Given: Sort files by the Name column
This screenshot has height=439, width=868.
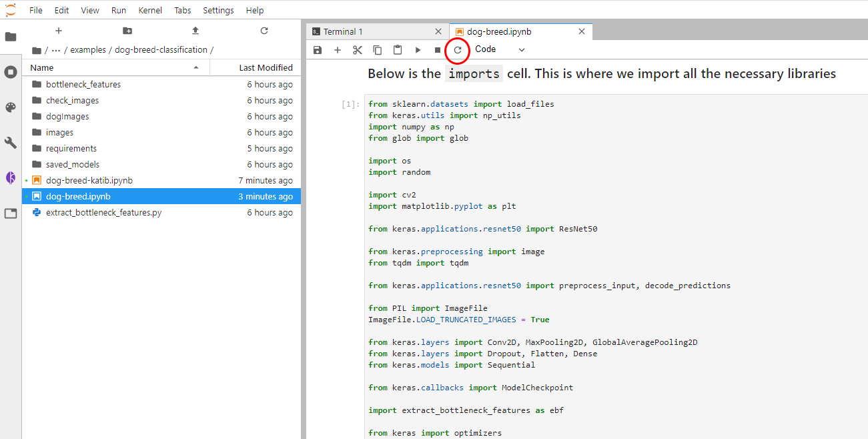Looking at the screenshot, I should [42, 67].
